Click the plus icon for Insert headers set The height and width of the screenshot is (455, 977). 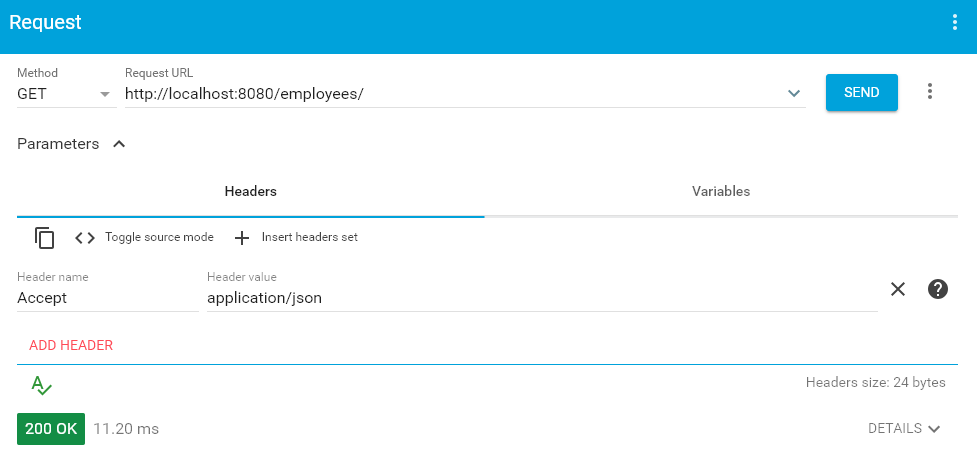tap(242, 237)
